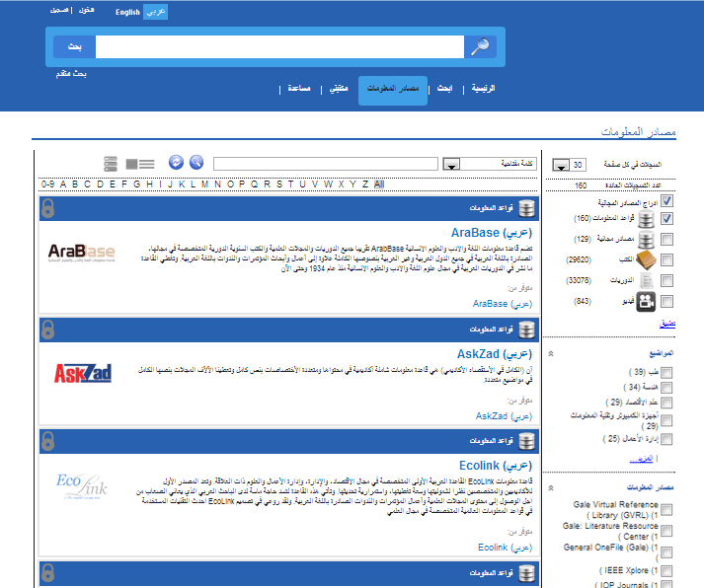
Task: Toggle economics (29) subject checkbox
Action: pyautogui.click(x=666, y=403)
